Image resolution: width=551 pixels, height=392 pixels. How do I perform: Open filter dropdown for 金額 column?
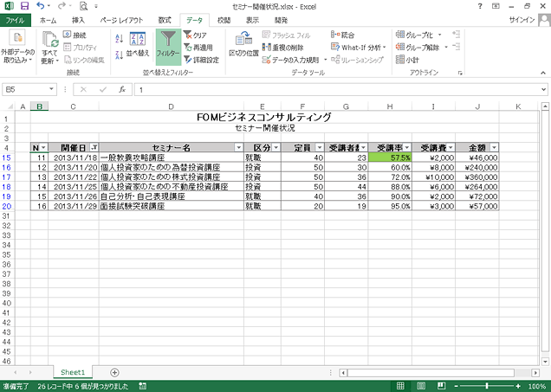[x=494, y=147]
